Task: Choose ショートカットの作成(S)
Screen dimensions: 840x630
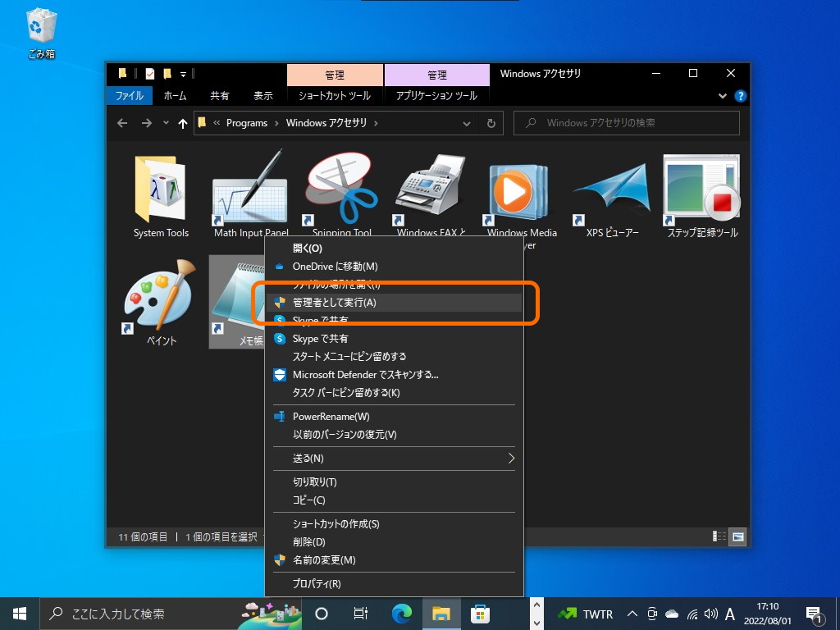Action: point(394,523)
